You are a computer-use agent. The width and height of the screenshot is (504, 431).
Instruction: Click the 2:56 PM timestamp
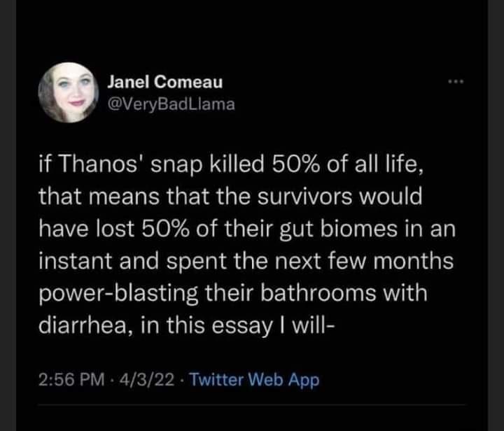click(73, 380)
